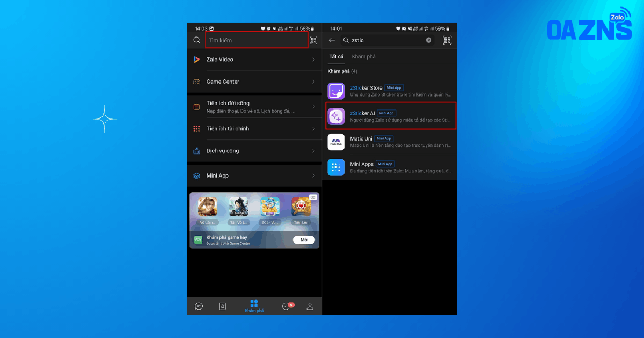The width and height of the screenshot is (644, 338).
Task: Select the Khám phá bottom navigation tab
Action: click(x=254, y=306)
